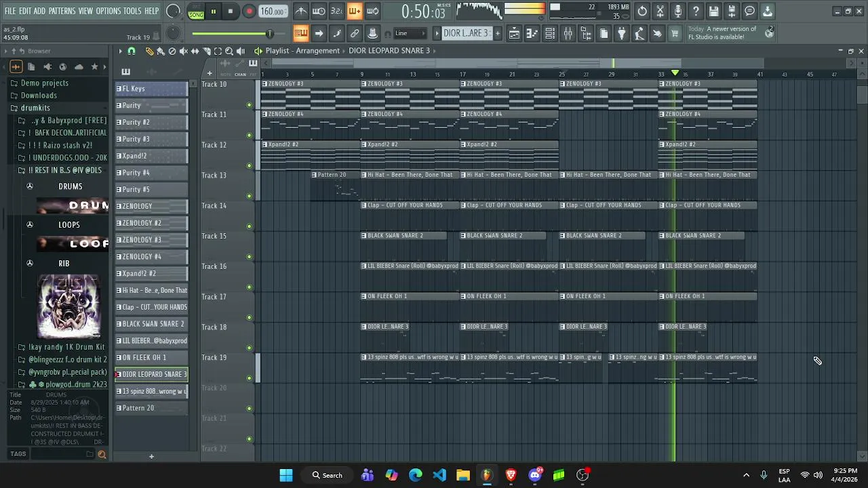
Task: Open Brave browser from Windows taskbar
Action: point(511,475)
